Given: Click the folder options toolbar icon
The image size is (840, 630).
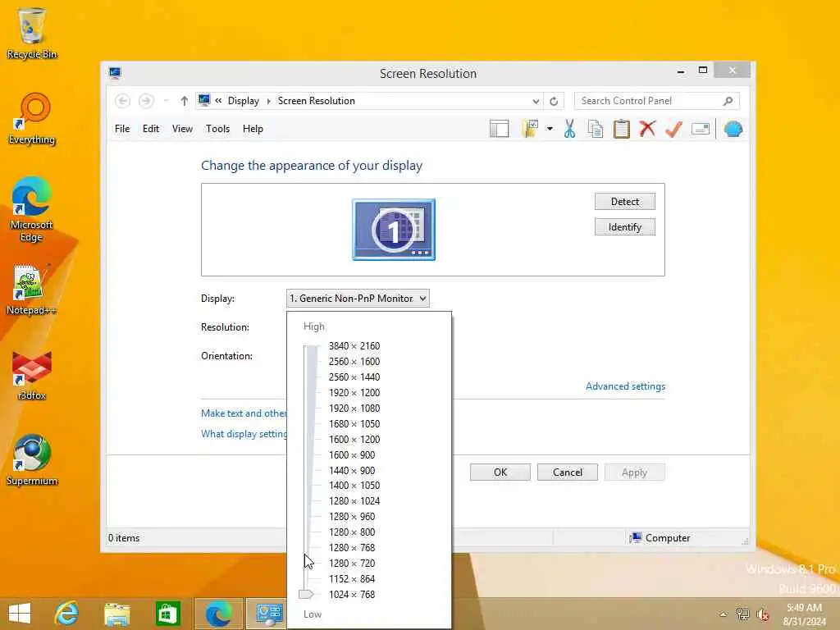Looking at the screenshot, I should tap(530, 129).
